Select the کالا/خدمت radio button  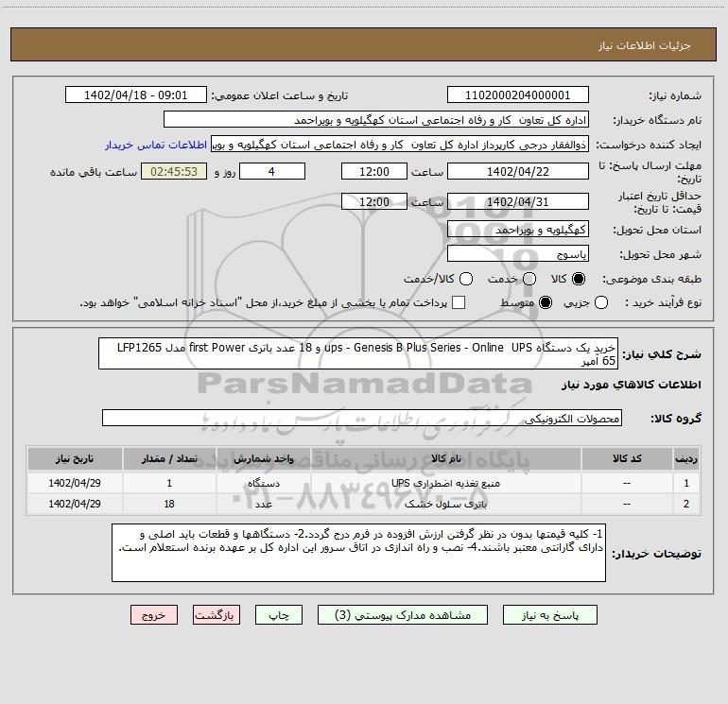point(466,279)
